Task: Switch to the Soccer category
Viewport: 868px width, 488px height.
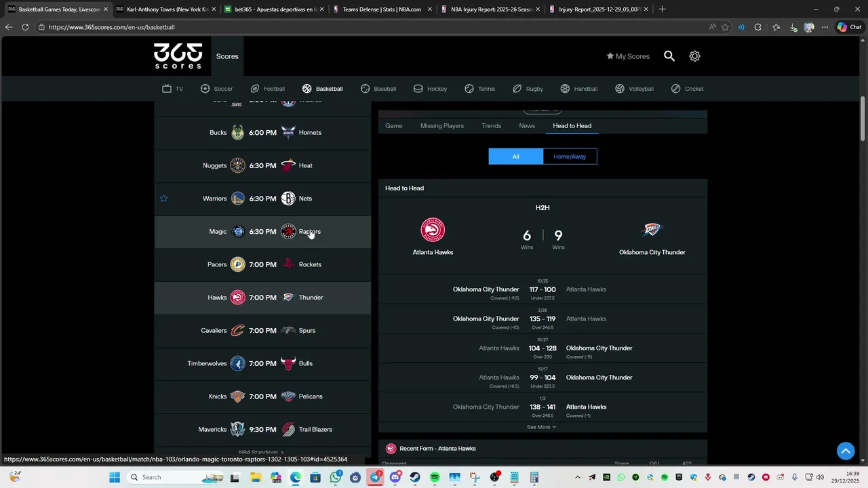Action: [x=216, y=89]
